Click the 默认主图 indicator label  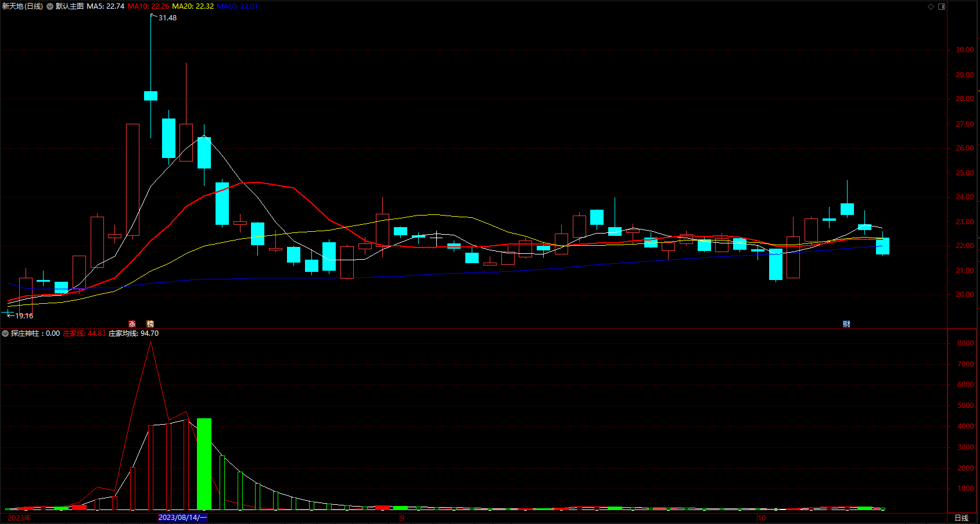70,6
